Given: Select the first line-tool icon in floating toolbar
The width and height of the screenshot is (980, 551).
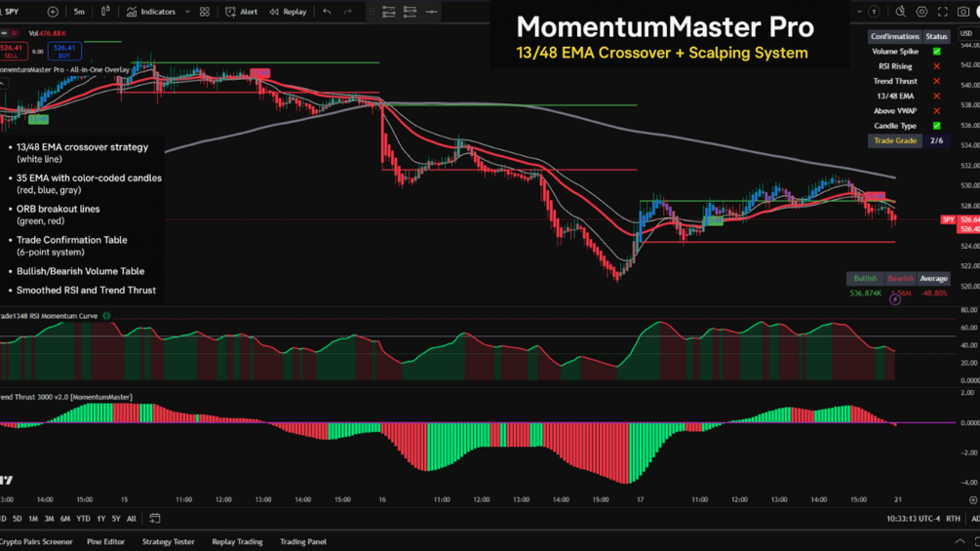Looking at the screenshot, I should point(389,12).
